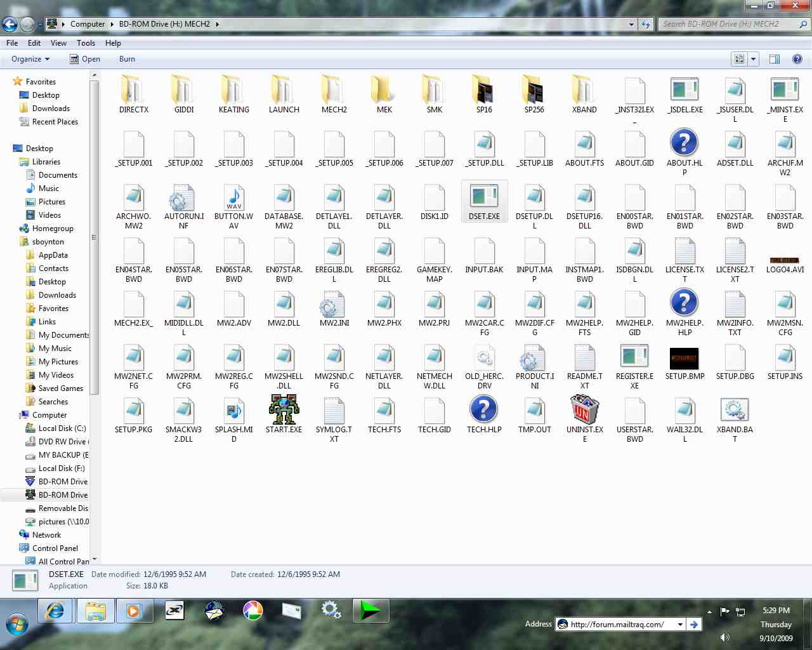Open the View menu
The image size is (812, 650).
point(58,43)
